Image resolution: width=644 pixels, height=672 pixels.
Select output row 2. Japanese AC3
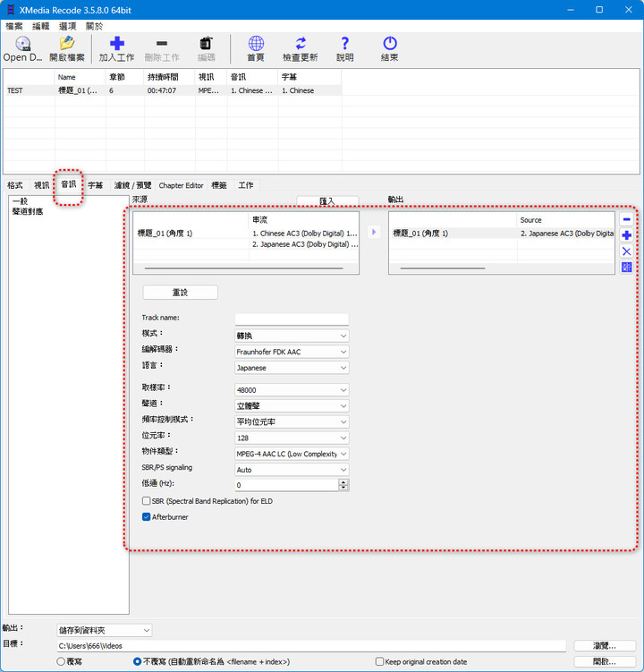(502, 234)
